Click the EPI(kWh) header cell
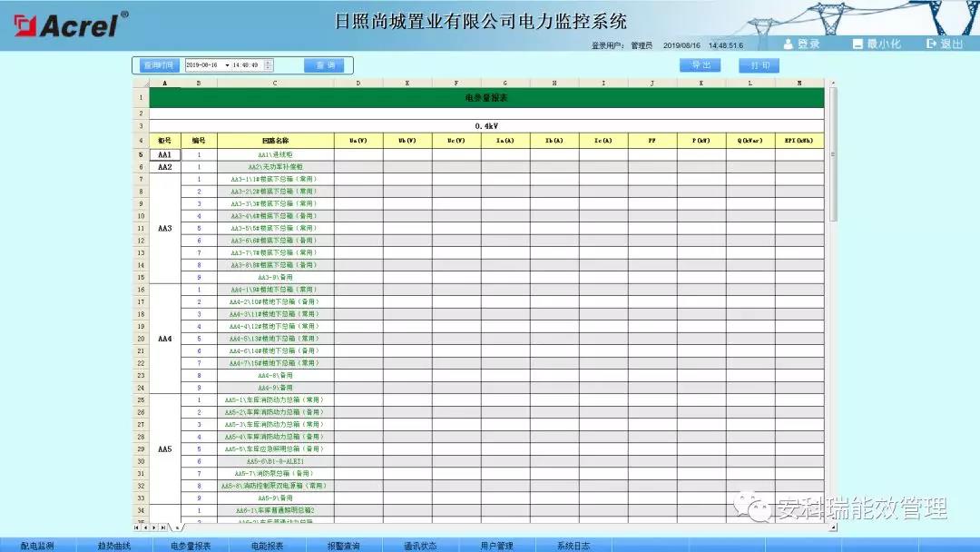This screenshot has height=552, width=980. click(x=799, y=141)
